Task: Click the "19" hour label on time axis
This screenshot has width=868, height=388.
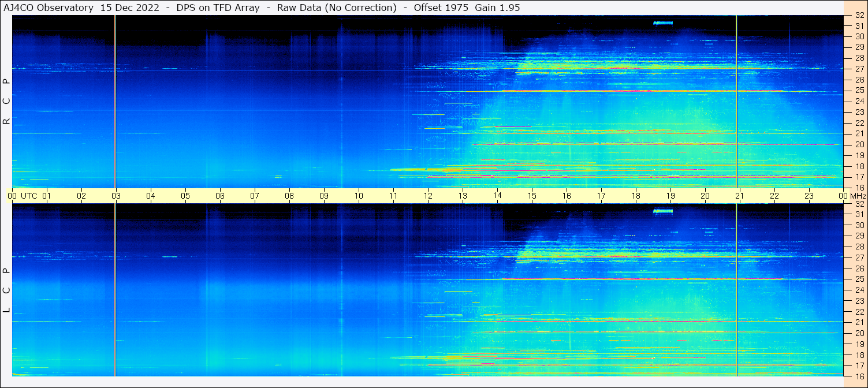Action: click(x=670, y=196)
